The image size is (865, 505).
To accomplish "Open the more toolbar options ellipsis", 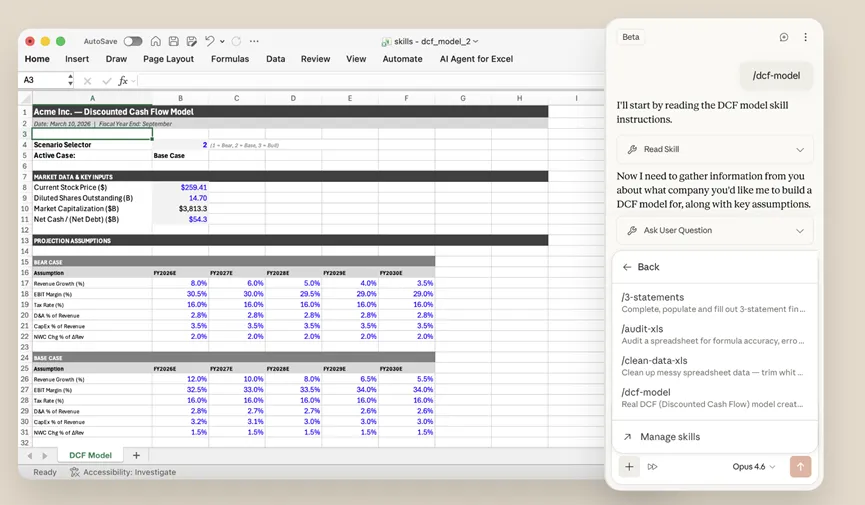I will coord(254,41).
